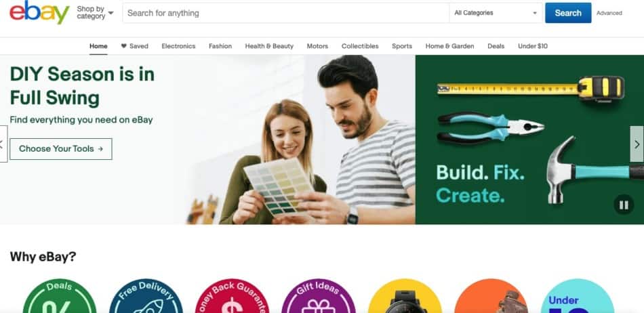Expand the Shop by category dropdown
Viewport: 644px width, 313px height.
click(x=95, y=13)
